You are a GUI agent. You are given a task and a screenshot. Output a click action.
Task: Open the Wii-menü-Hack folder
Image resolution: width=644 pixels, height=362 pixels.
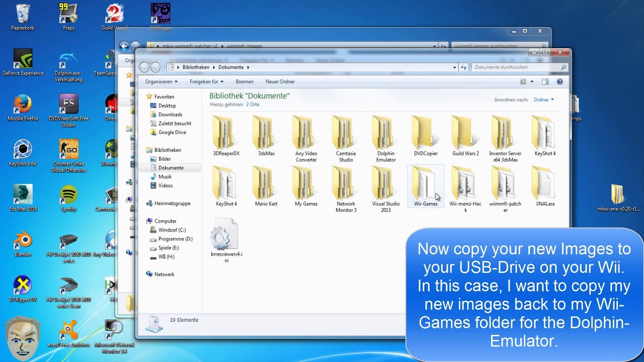pyautogui.click(x=465, y=189)
